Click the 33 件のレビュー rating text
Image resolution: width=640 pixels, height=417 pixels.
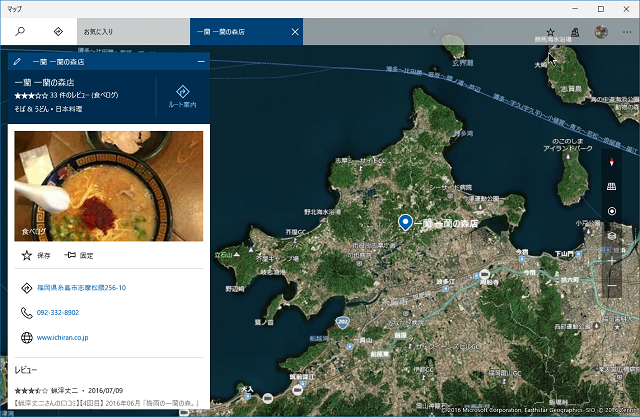(x=84, y=95)
